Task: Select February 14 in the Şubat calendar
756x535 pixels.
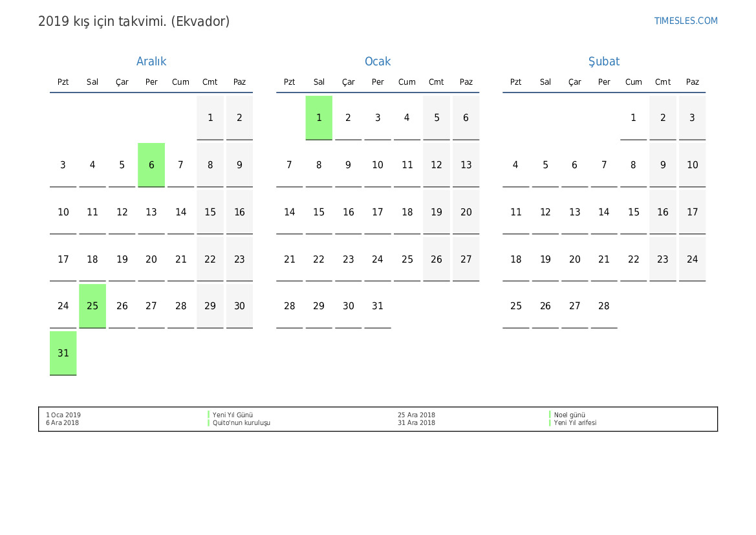Action: point(604,212)
